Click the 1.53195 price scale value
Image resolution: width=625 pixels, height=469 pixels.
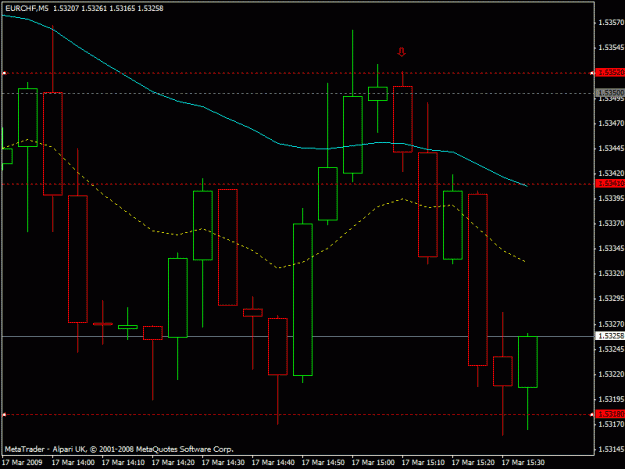tap(611, 399)
